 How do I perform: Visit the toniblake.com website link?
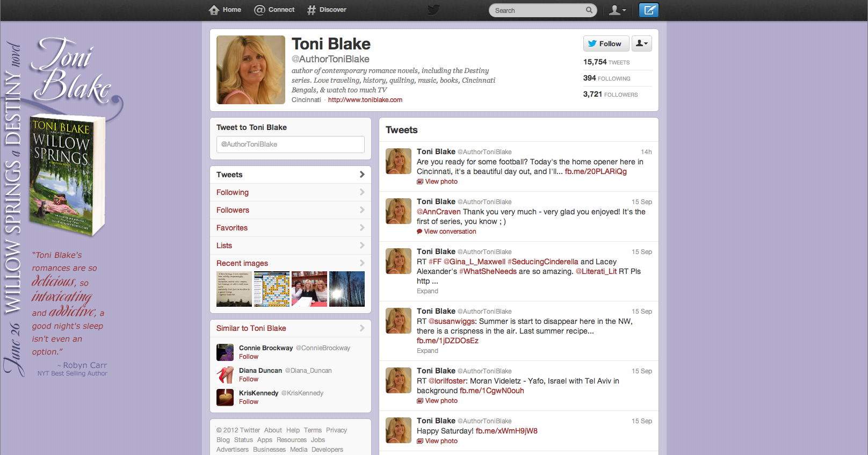pos(365,100)
